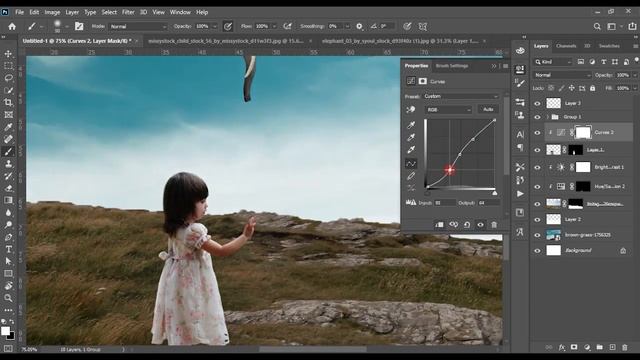Select the Lasso tool
640x360 pixels.
point(8,78)
